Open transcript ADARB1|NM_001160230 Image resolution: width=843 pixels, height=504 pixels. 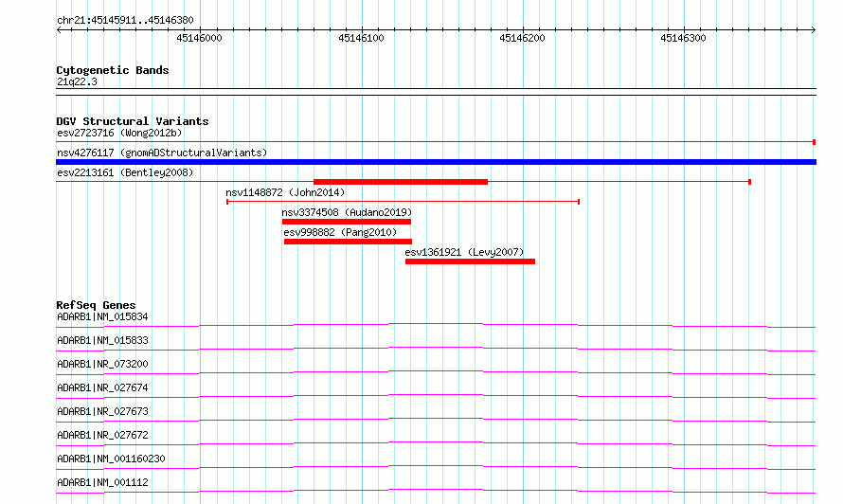click(x=111, y=459)
